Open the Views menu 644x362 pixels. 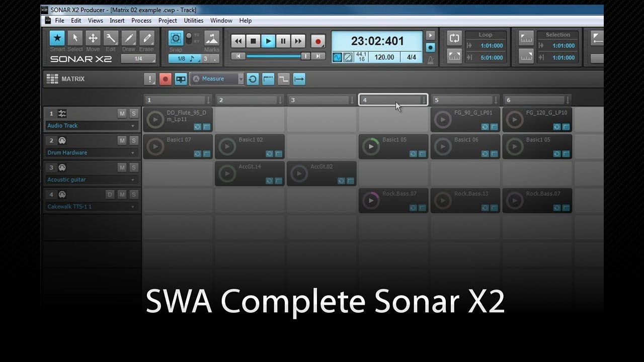point(96,21)
